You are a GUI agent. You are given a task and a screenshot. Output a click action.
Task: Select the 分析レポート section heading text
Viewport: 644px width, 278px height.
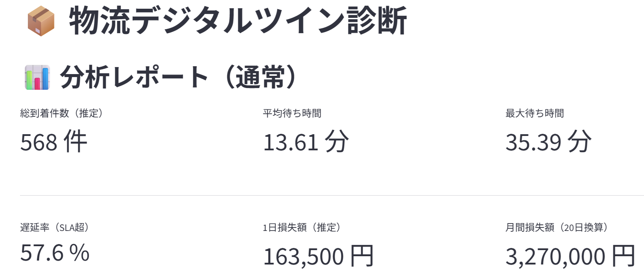[x=134, y=78]
